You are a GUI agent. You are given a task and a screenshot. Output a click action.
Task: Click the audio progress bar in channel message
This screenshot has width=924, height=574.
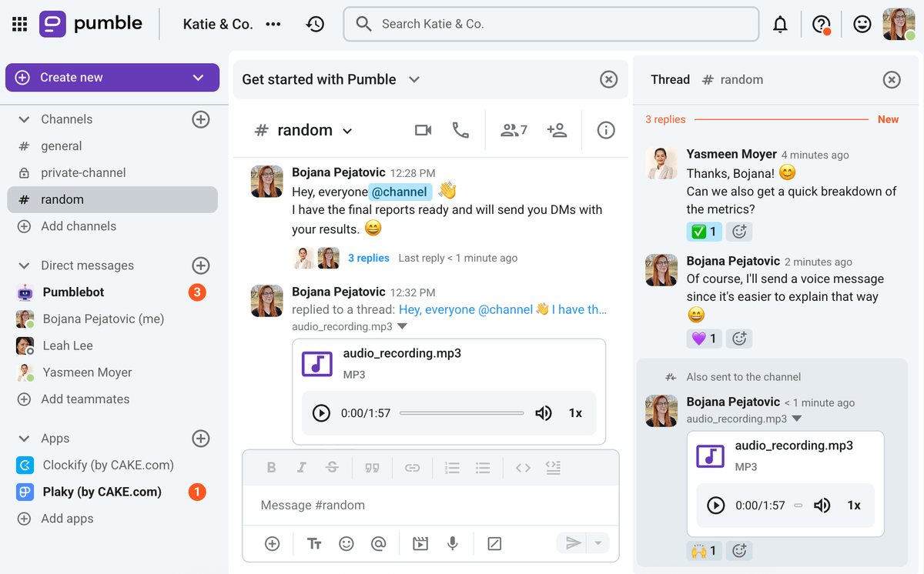(461, 413)
